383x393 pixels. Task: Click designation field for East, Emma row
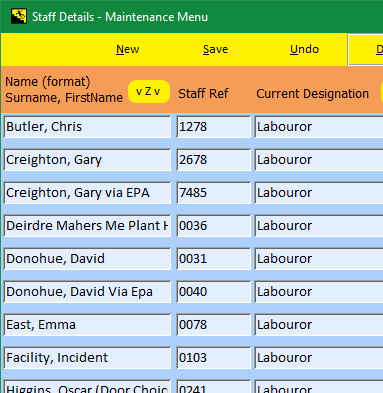319,325
